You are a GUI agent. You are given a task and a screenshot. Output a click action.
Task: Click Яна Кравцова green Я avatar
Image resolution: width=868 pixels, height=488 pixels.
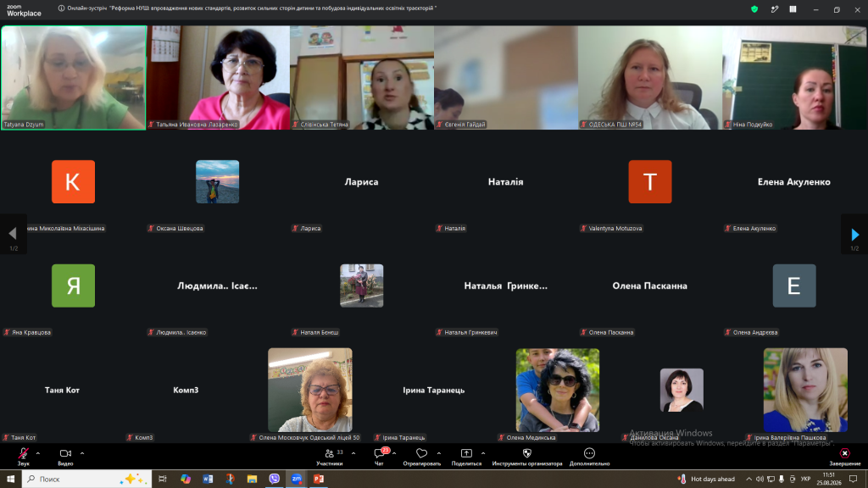click(73, 286)
